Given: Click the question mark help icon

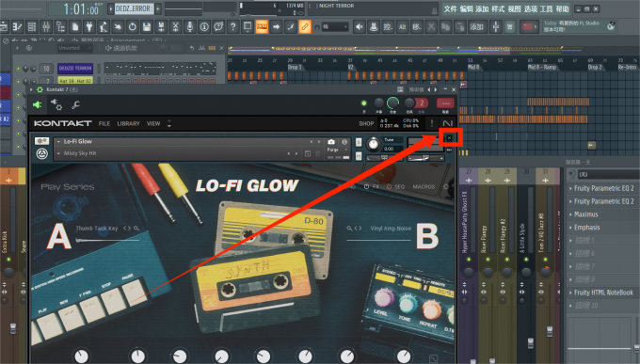Looking at the screenshot, I should [232, 27].
